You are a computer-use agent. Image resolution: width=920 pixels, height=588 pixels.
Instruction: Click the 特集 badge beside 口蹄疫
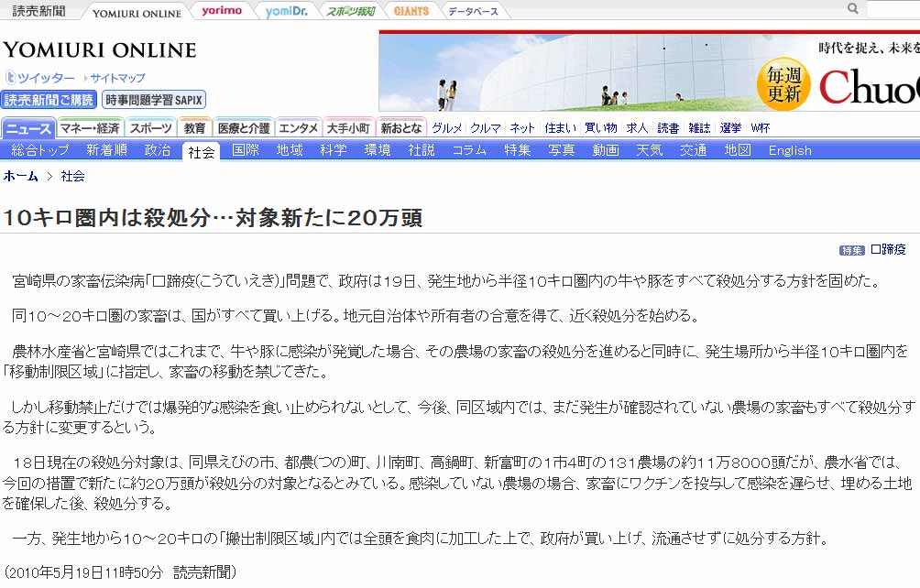(852, 250)
